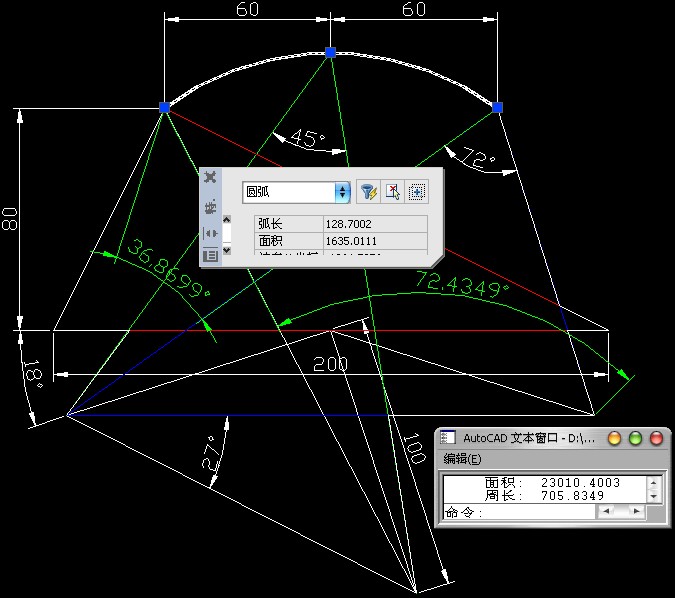Click the right 60 dimension text
Screen dimensions: 675x598
coord(414,9)
